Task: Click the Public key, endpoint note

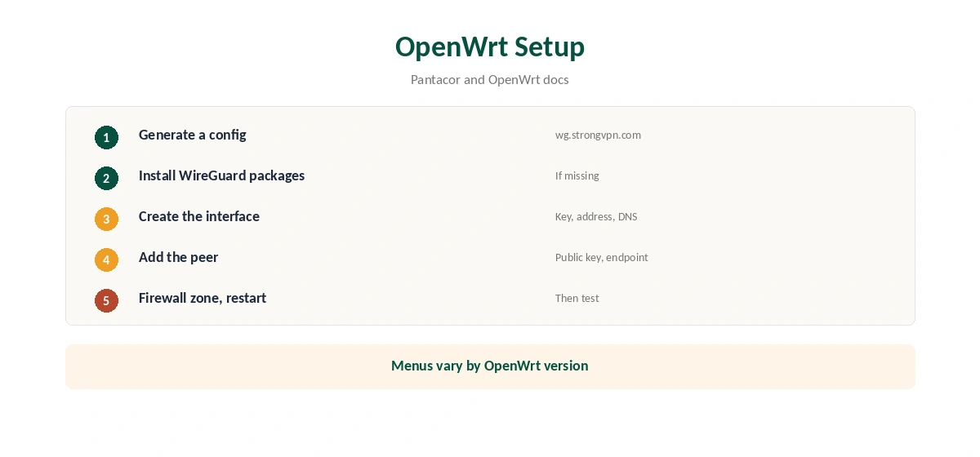Action: 602,258
